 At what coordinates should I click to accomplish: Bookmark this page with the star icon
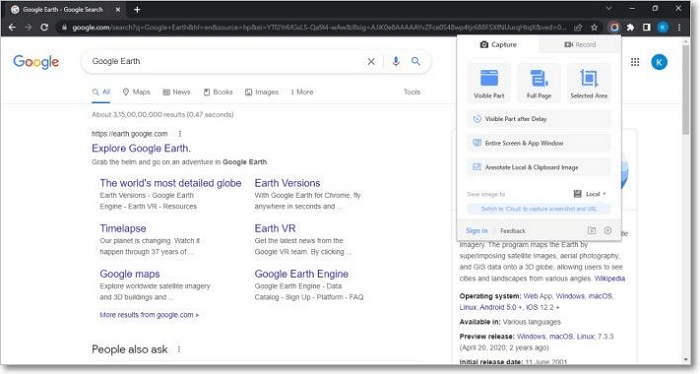point(594,27)
